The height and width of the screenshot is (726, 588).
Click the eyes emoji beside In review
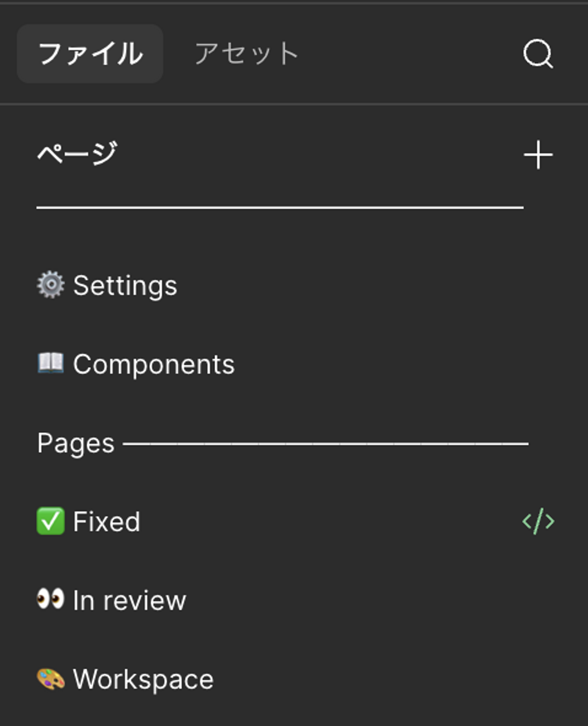click(x=51, y=599)
